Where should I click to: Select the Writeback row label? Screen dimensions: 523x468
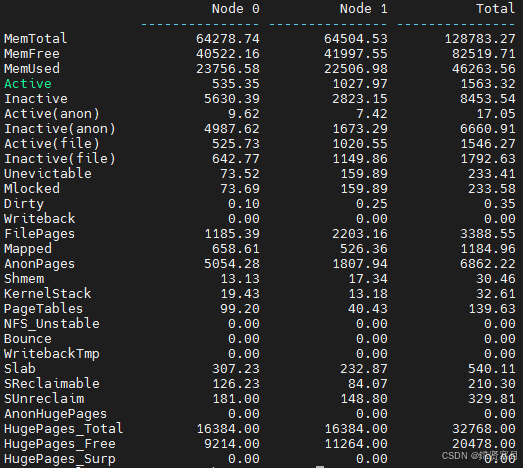click(x=40, y=219)
